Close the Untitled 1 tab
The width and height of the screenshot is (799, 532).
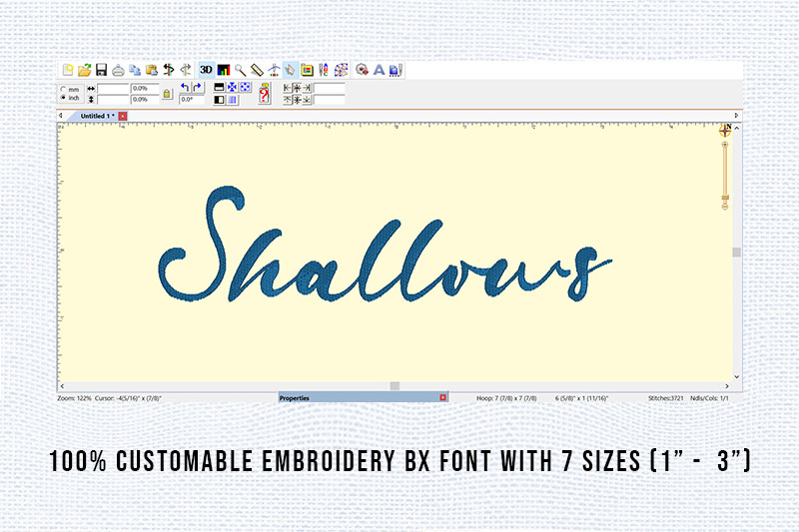pos(123,116)
